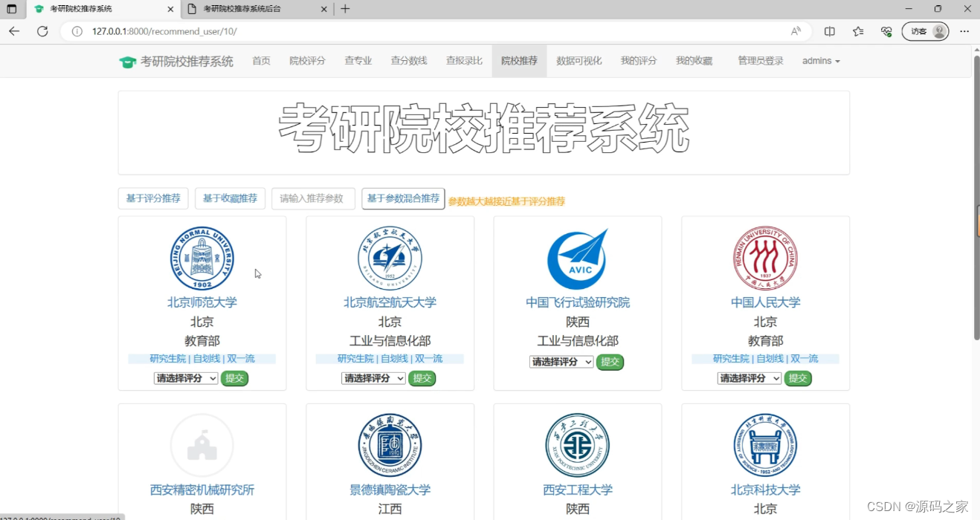The width and height of the screenshot is (980, 520).
Task: Open 中国人民大学 link
Action: click(765, 302)
